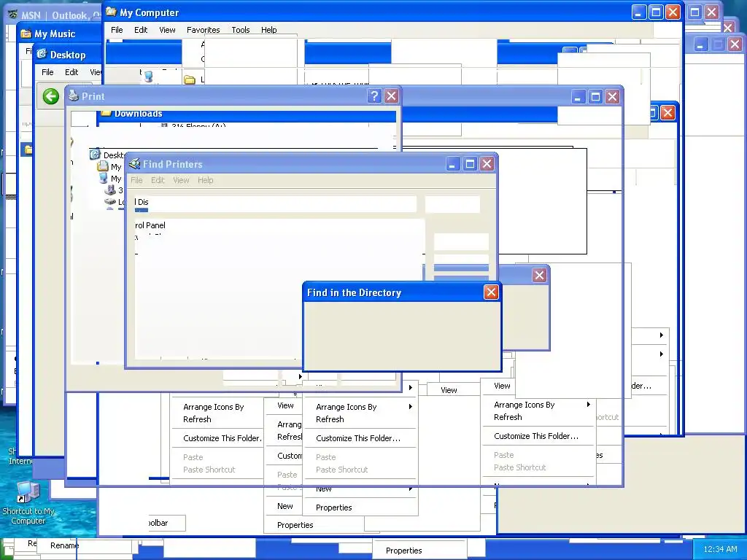Choose Customize This Folder in rightmost context menu
This screenshot has width=747, height=560.
[x=536, y=436]
